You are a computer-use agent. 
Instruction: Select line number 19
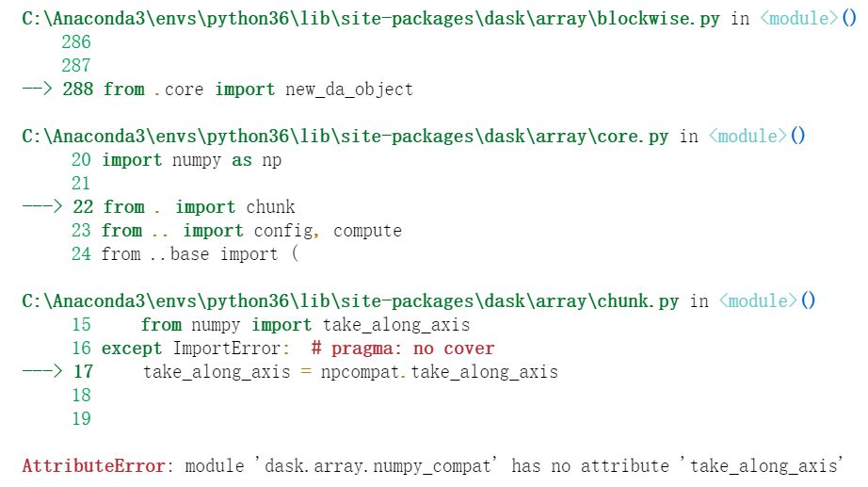pyautogui.click(x=81, y=419)
